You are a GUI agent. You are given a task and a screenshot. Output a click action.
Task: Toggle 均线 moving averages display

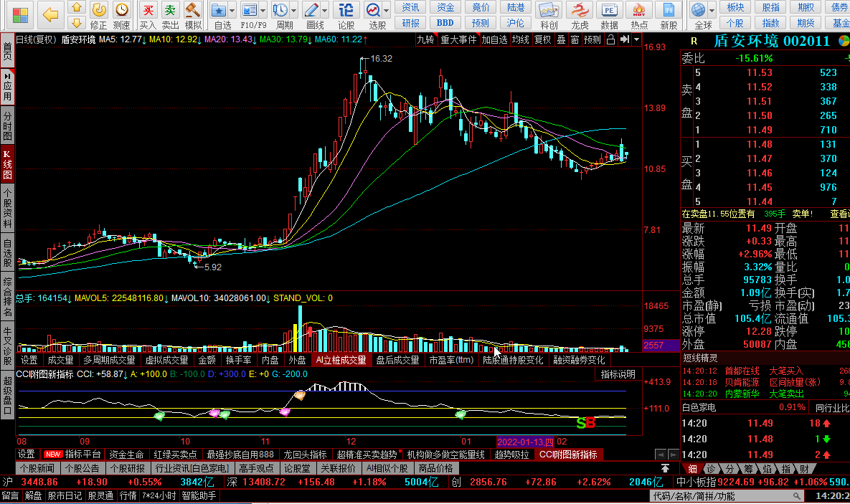tap(521, 39)
